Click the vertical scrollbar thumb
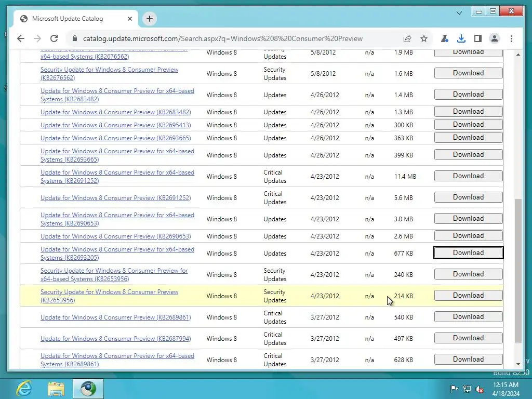This screenshot has height=399, width=532. tap(518, 271)
